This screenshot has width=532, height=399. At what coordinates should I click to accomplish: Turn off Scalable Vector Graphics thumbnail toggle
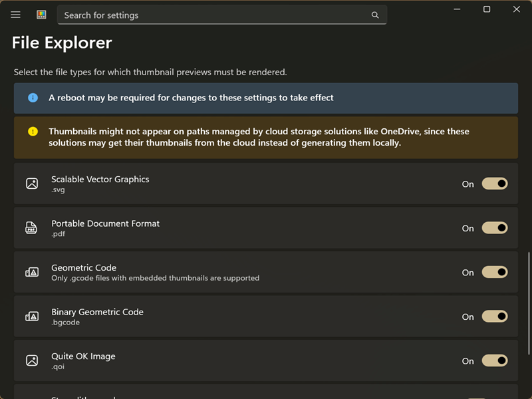coord(495,184)
